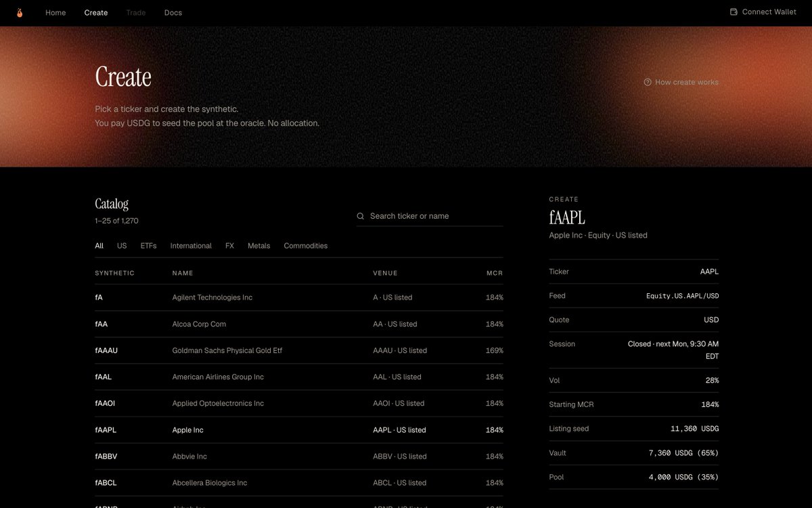Click the SYNTHETIC column header
This screenshot has width=812, height=508.
115,273
